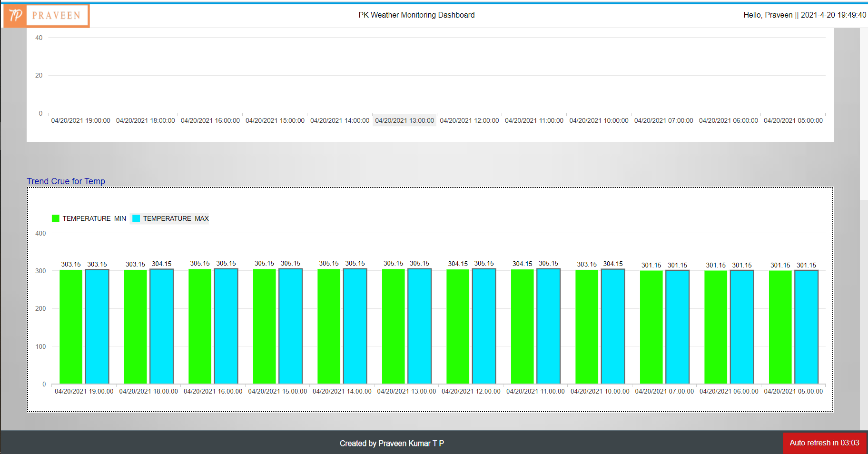Click the 400 y-axis label in temp chart
Image resolution: width=868 pixels, height=454 pixels.
tap(40, 233)
